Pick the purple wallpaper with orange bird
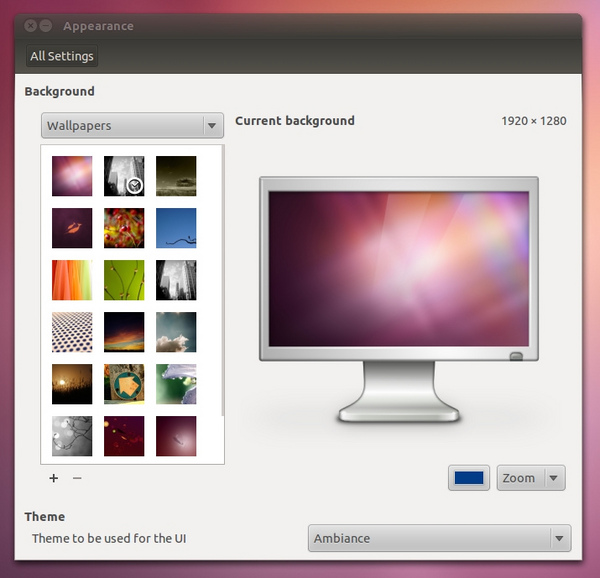Screen dimensions: 600x578 (72, 228)
